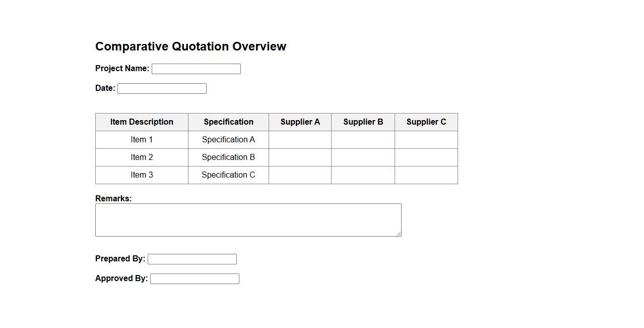Select the Item 3 table cell

[142, 175]
